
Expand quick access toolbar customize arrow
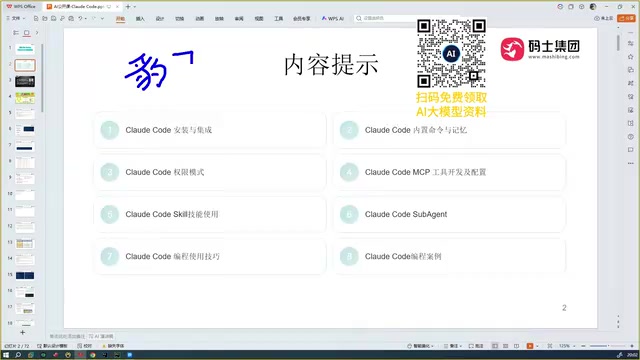pyautogui.click(x=102, y=18)
